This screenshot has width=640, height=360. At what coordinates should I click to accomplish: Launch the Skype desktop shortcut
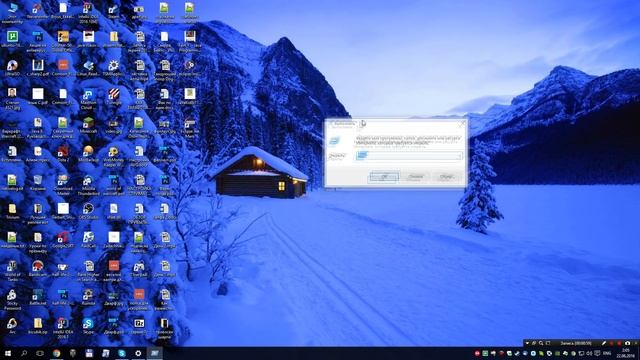(x=88, y=327)
